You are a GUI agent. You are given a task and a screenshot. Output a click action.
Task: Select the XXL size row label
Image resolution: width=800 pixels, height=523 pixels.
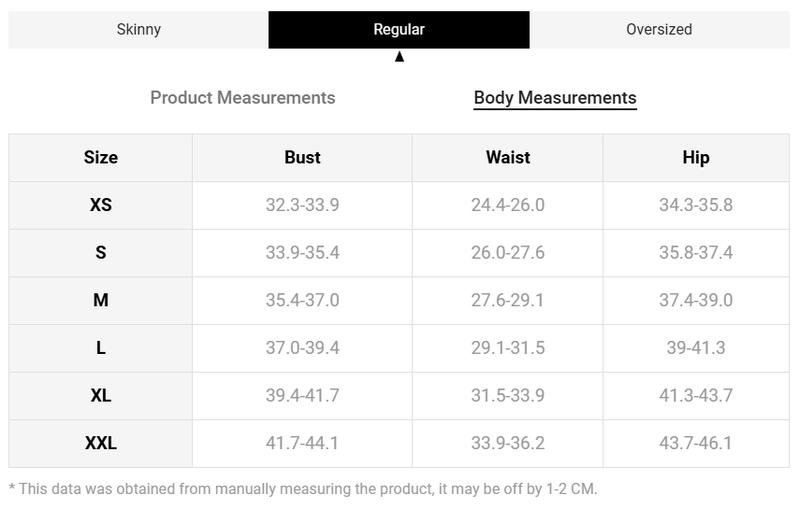[101, 443]
